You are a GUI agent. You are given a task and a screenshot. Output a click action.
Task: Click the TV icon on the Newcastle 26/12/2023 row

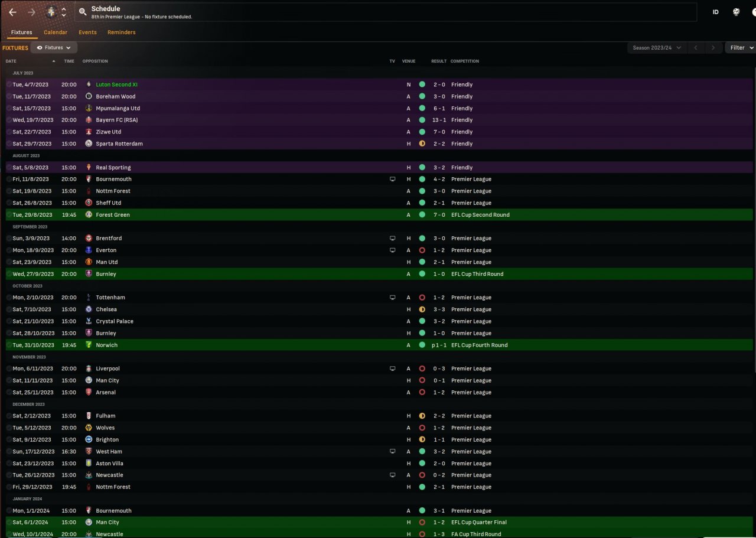392,475
